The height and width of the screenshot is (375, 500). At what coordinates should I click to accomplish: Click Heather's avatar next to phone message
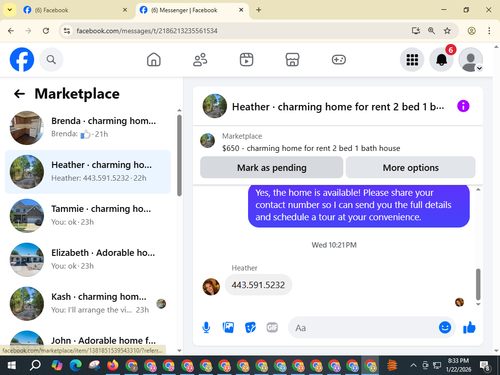pos(211,287)
